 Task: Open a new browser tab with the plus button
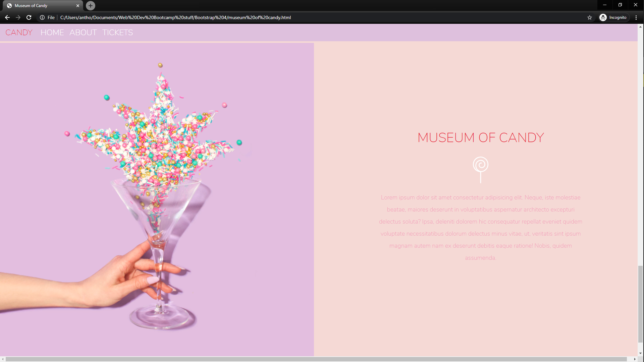click(90, 5)
